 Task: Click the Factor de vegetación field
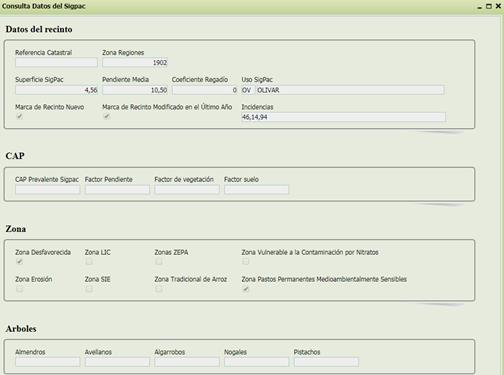point(187,190)
